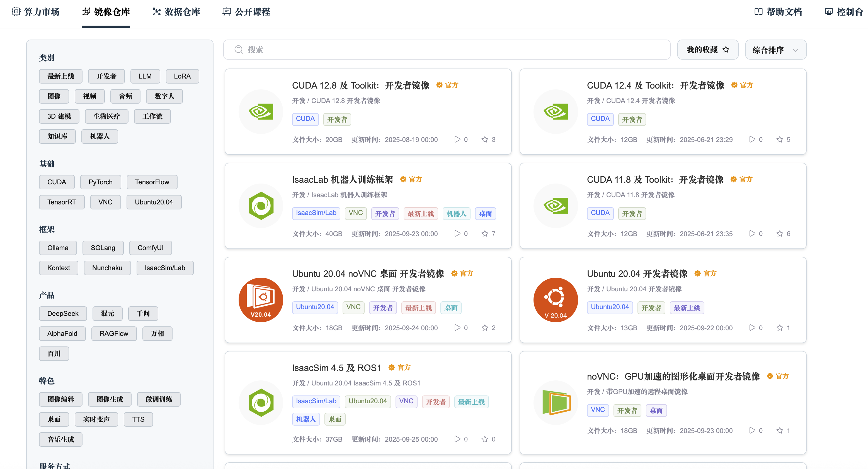
Task: Click run-count icon on CUDA 12.4 card
Action: coord(752,139)
